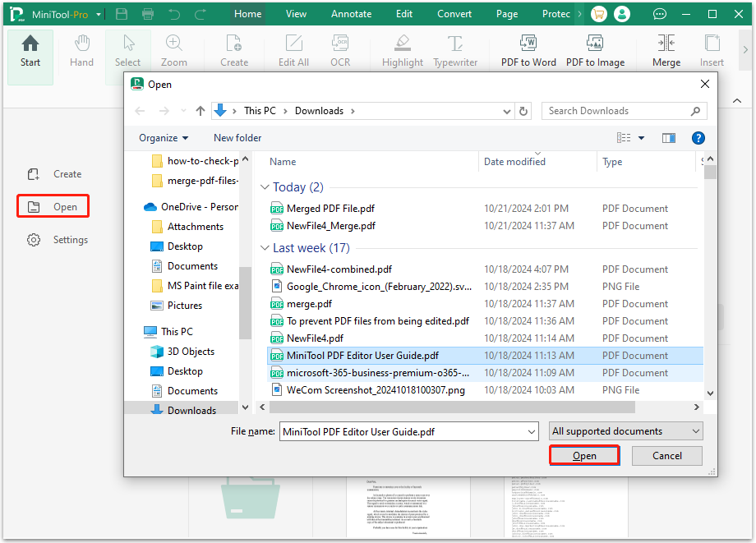The width and height of the screenshot is (756, 543).
Task: Go up one folder level arrow
Action: click(x=201, y=111)
